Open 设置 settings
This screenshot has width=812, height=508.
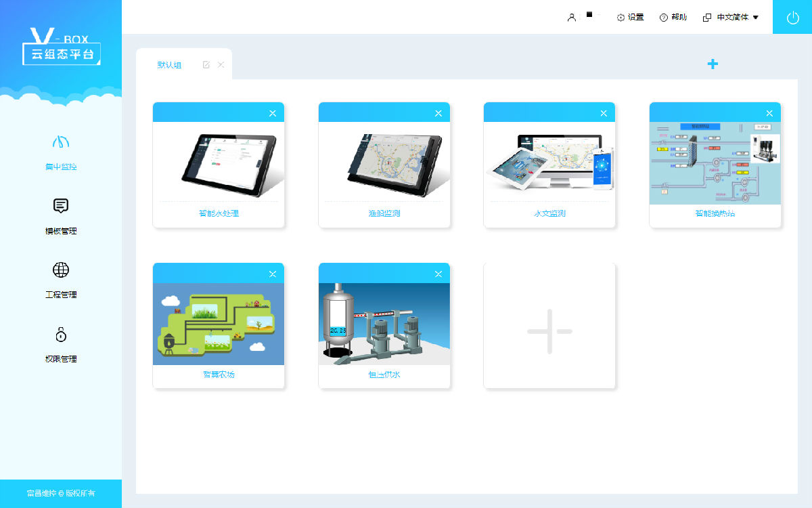(x=631, y=18)
